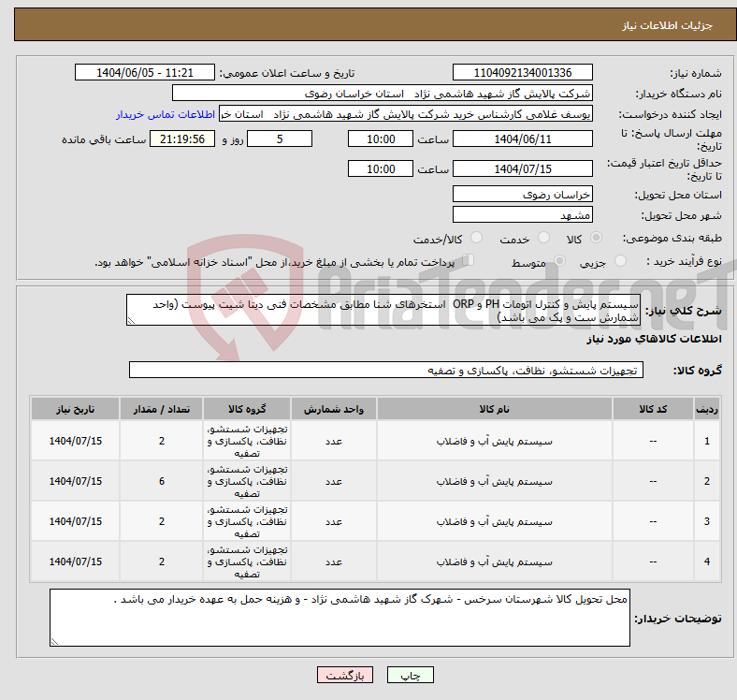The height and width of the screenshot is (700, 737).
Task: Click the کد کالا column header
Action: (x=653, y=409)
